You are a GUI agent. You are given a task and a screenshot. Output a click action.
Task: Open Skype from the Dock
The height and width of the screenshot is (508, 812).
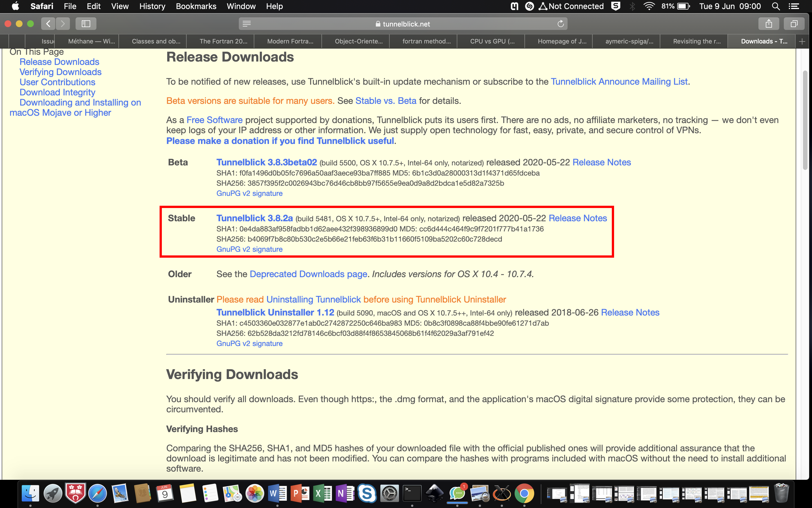[367, 493]
